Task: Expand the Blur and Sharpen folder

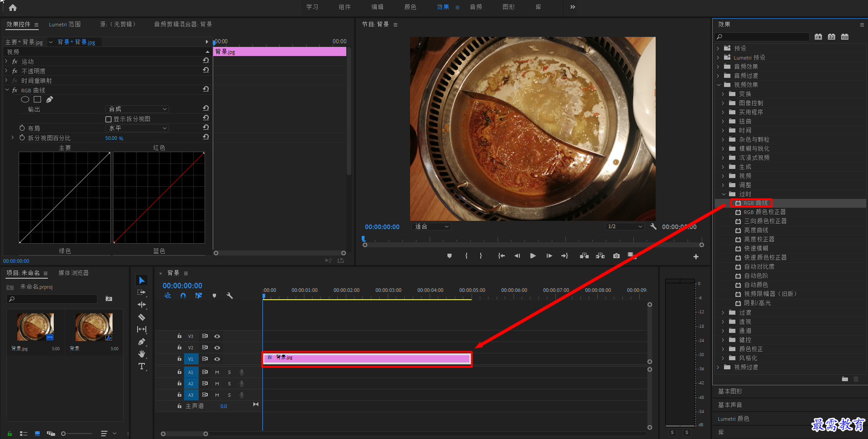Action: (x=723, y=148)
